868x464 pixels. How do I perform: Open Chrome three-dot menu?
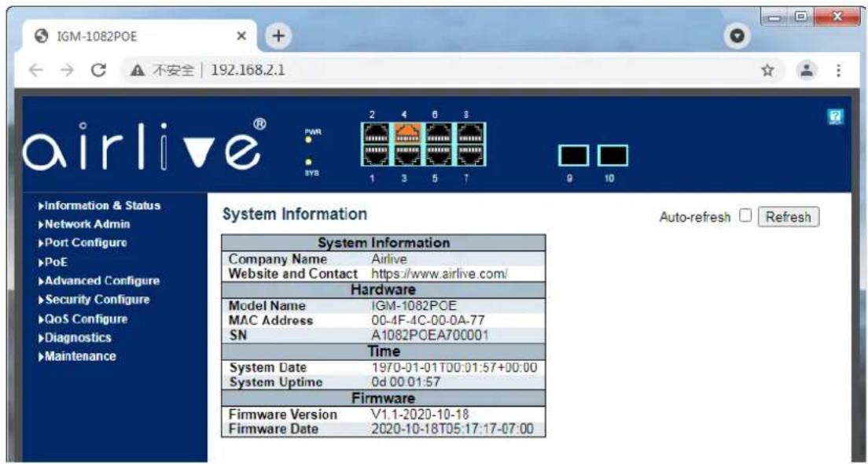click(839, 70)
